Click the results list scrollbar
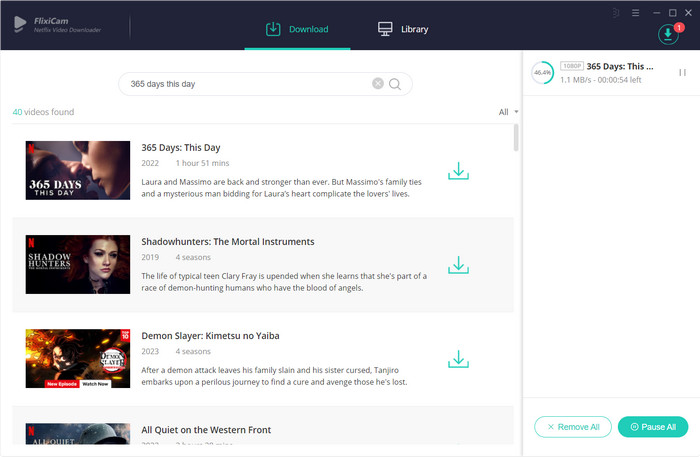Viewport: 700px width, 457px height. click(516, 138)
